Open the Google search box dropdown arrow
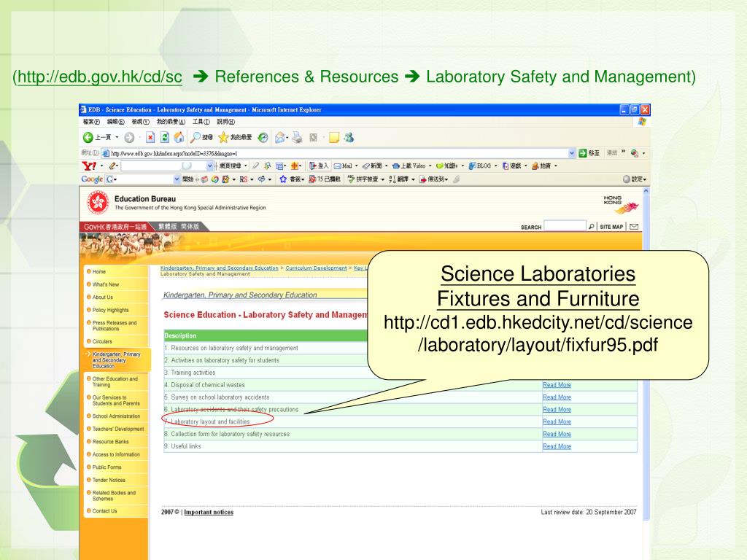Viewport: 747px width, 560px height. (x=177, y=179)
